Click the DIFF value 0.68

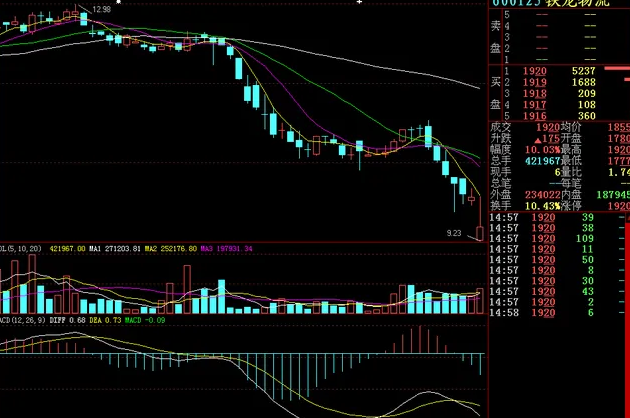point(77,320)
